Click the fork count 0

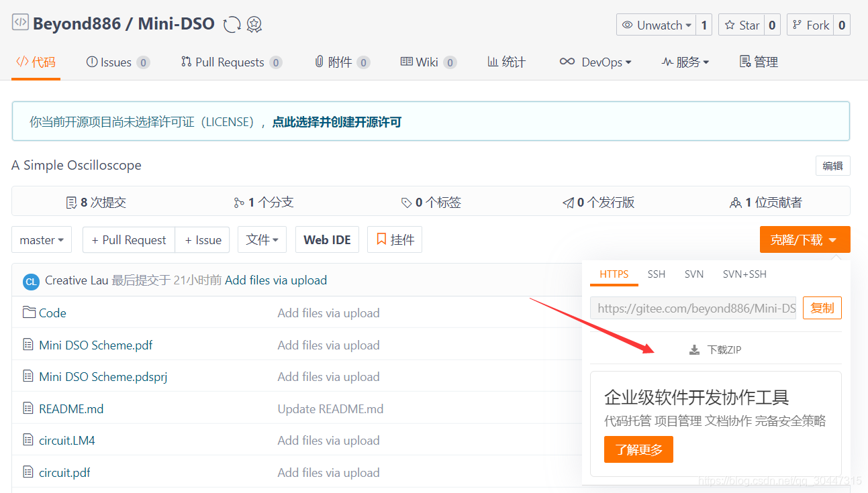click(x=842, y=25)
